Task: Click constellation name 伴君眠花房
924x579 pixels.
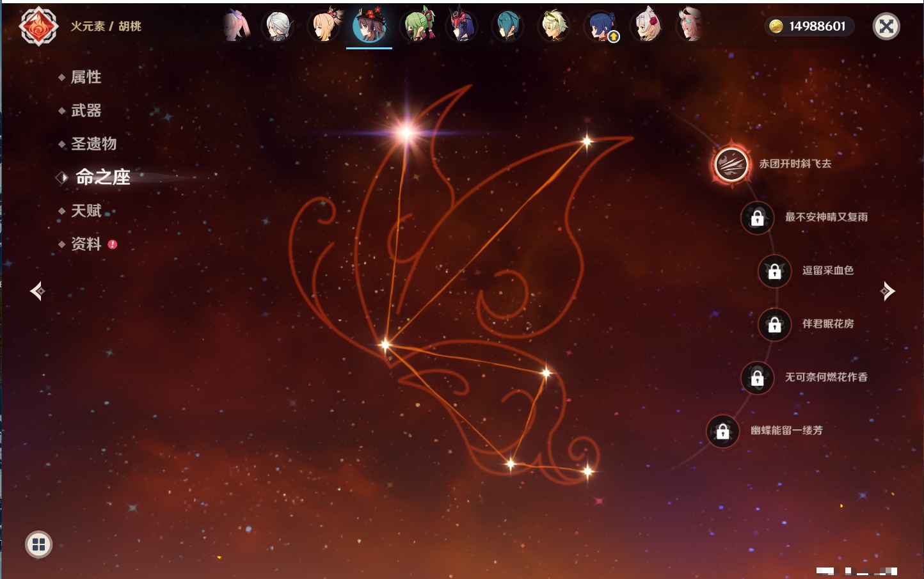Action: pos(828,324)
